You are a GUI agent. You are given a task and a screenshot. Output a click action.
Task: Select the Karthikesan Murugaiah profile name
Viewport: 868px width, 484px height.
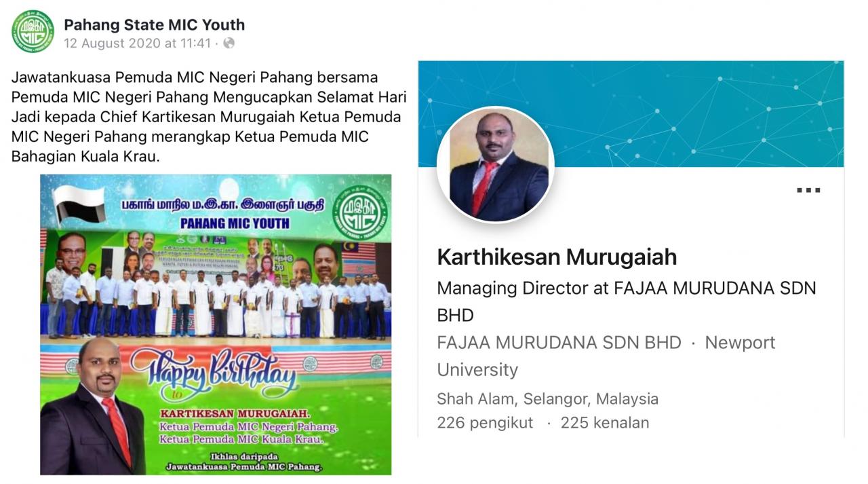(x=557, y=257)
